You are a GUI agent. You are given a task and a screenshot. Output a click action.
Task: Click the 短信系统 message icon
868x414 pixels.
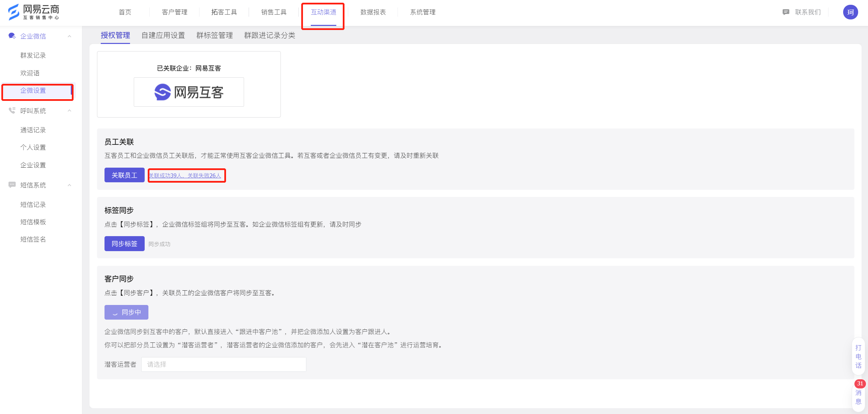[12, 185]
